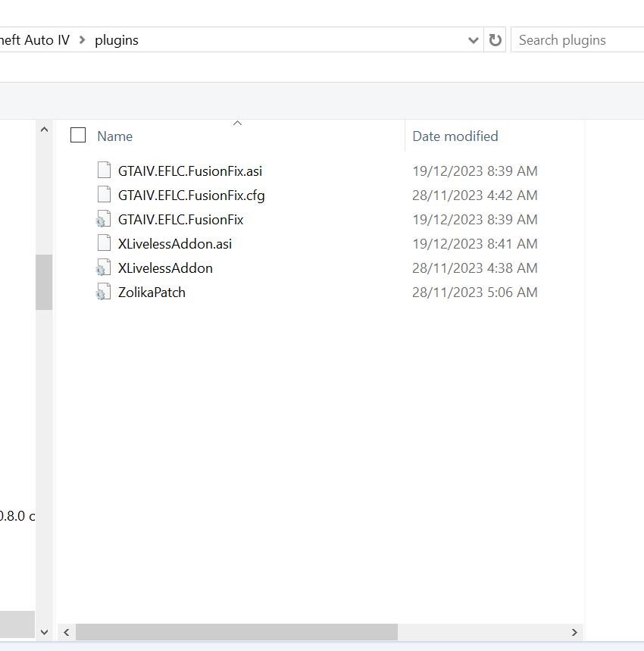Click navigation pane scroll down arrow
Viewport: 644px width, 651px height.
point(44,632)
